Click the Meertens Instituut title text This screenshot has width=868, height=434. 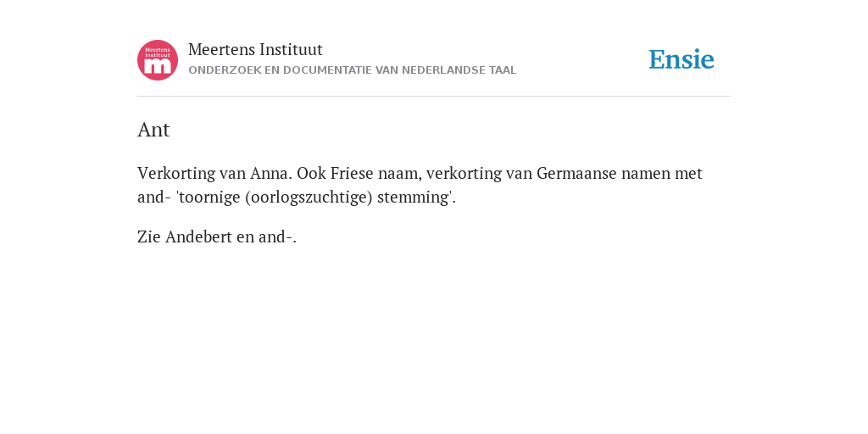point(255,50)
